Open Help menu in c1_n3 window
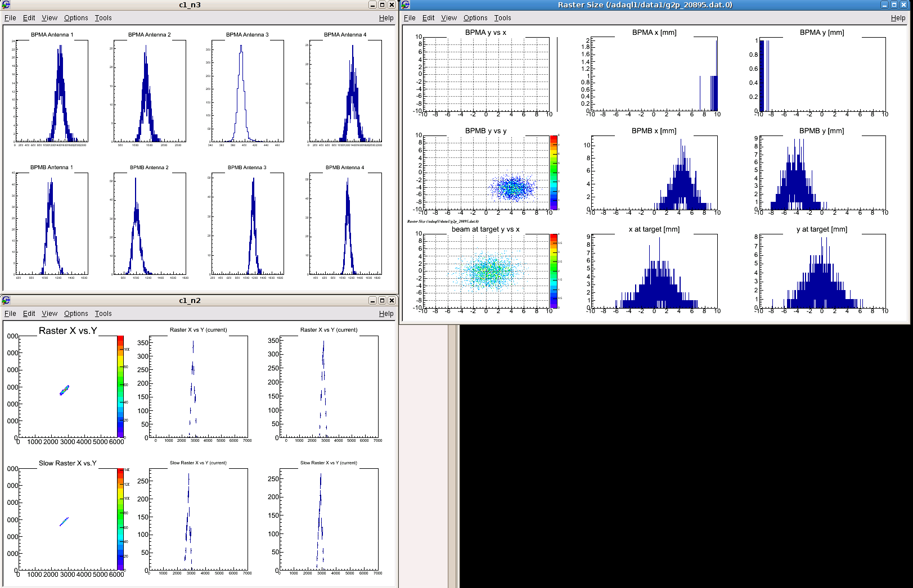 pos(386,18)
